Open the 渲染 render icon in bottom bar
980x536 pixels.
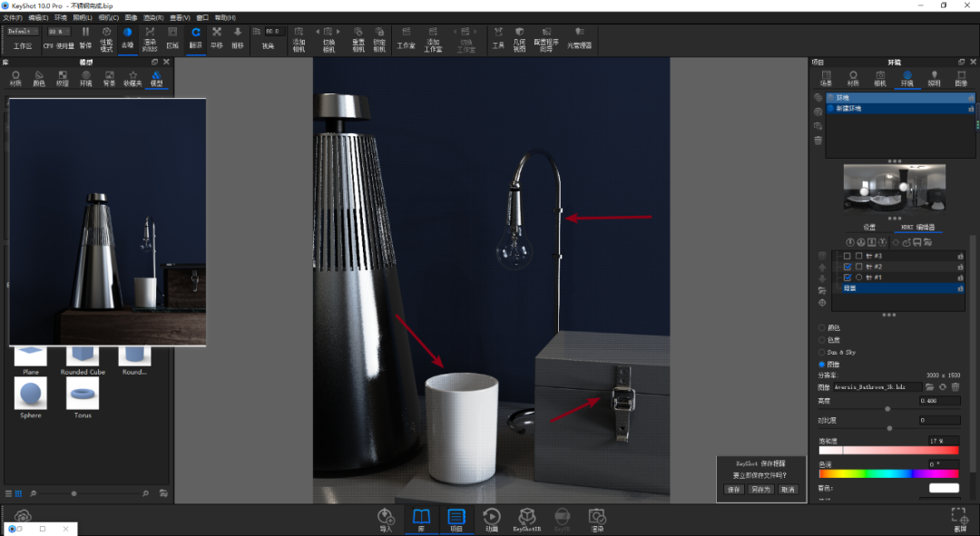click(597, 520)
